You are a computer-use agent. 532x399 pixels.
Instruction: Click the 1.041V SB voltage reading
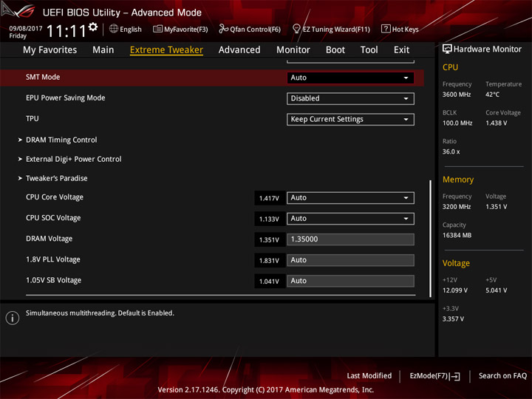pyautogui.click(x=270, y=282)
